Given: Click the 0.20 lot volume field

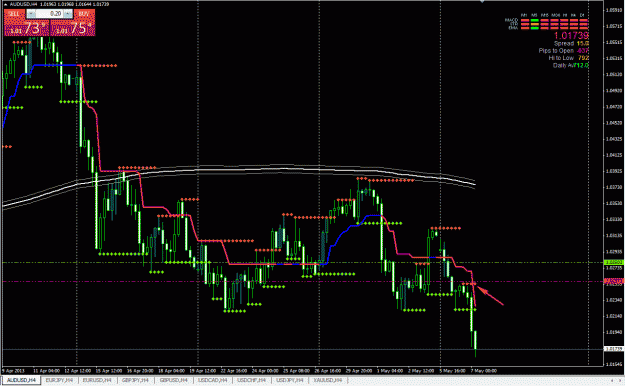Looking at the screenshot, I should coord(49,14).
